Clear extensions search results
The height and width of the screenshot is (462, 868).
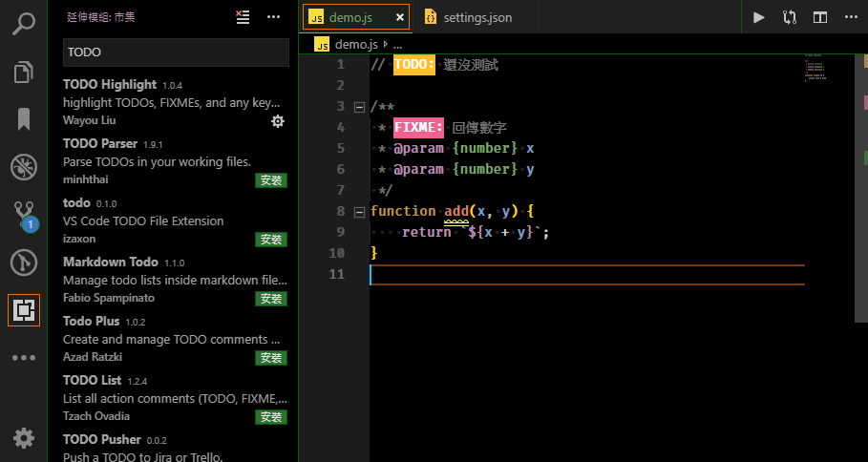[x=243, y=17]
